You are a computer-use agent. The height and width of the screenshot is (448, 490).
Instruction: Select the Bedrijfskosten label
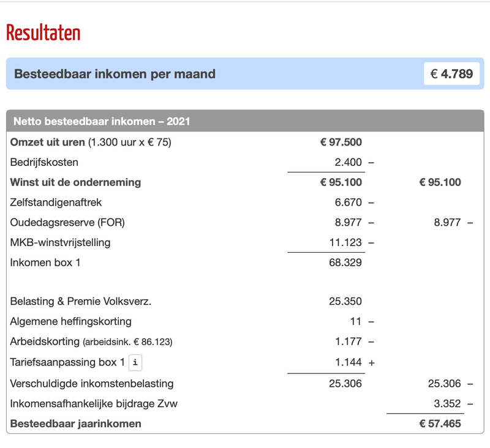point(44,162)
